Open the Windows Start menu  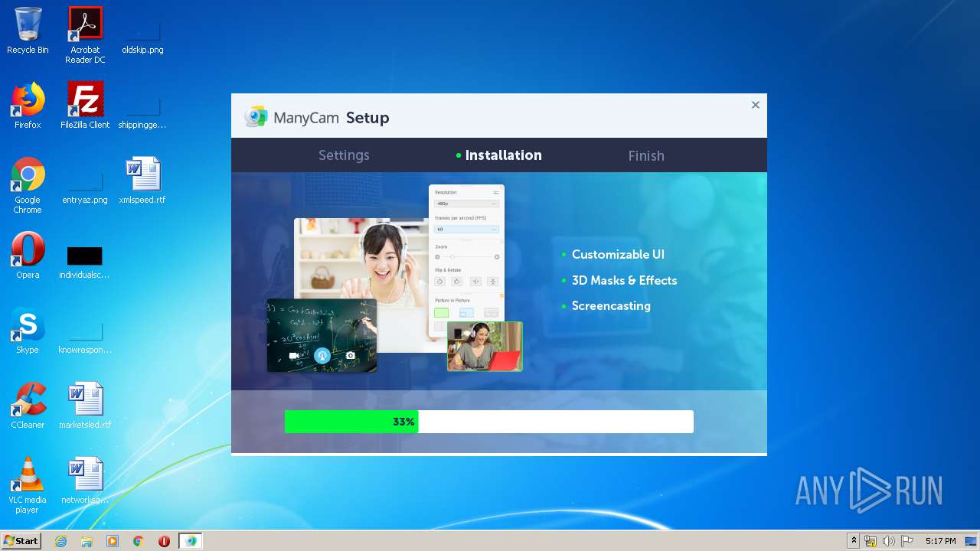point(21,541)
